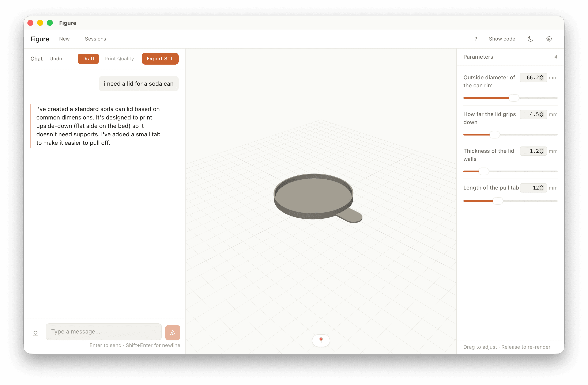Open settings gear icon
The width and height of the screenshot is (588, 385).
pos(549,39)
